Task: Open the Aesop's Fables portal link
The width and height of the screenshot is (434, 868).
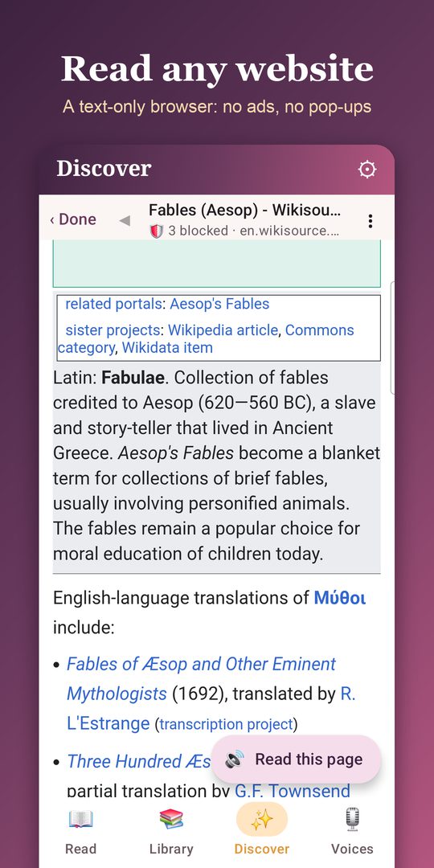Action: click(219, 304)
